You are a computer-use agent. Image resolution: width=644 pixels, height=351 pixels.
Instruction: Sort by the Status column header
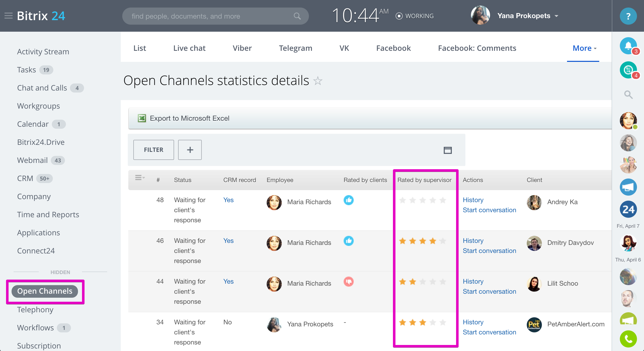click(183, 180)
